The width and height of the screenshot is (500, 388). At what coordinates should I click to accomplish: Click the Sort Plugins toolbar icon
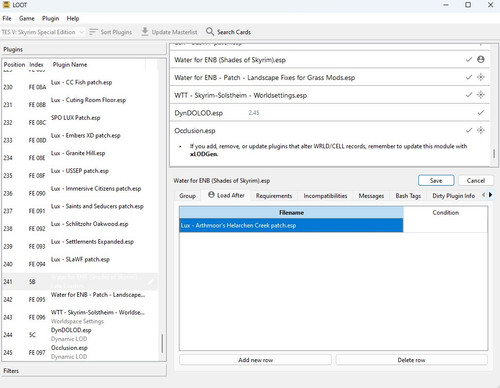click(93, 32)
